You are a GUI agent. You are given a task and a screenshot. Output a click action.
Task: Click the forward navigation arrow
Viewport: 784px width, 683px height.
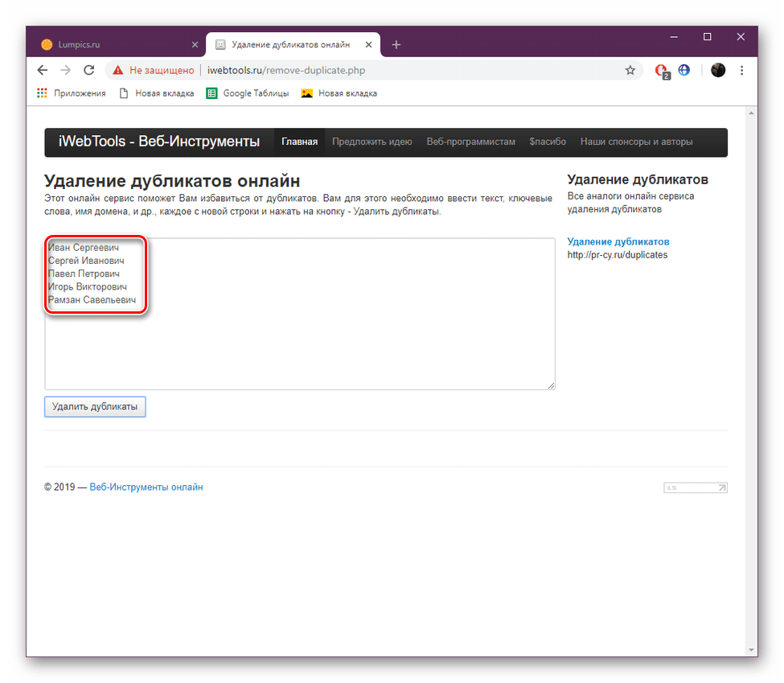pyautogui.click(x=65, y=70)
